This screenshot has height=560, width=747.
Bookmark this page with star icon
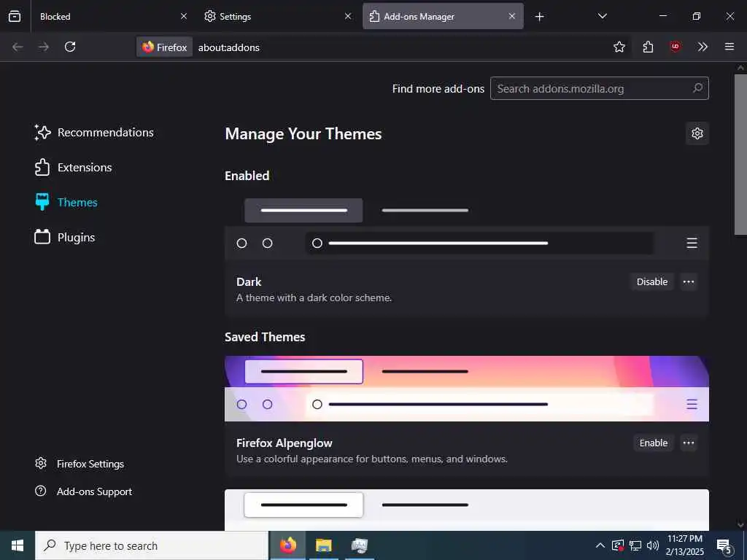point(619,47)
